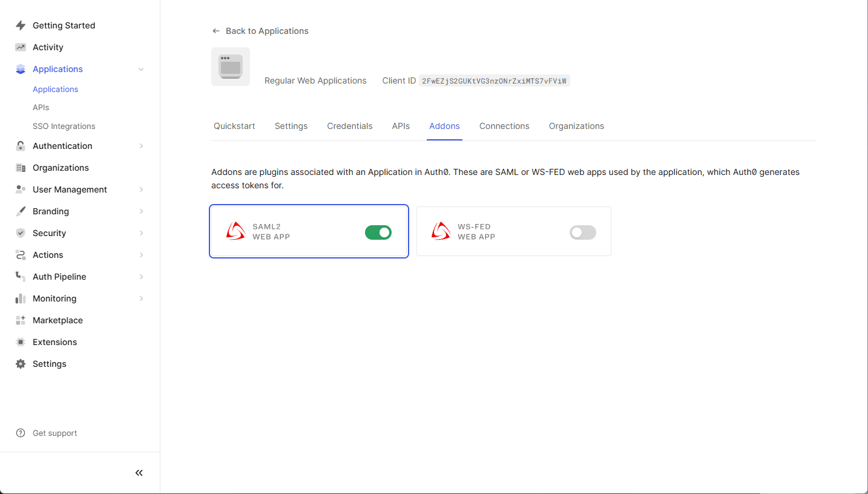
Task: Click the Get support question mark icon
Action: 21,433
